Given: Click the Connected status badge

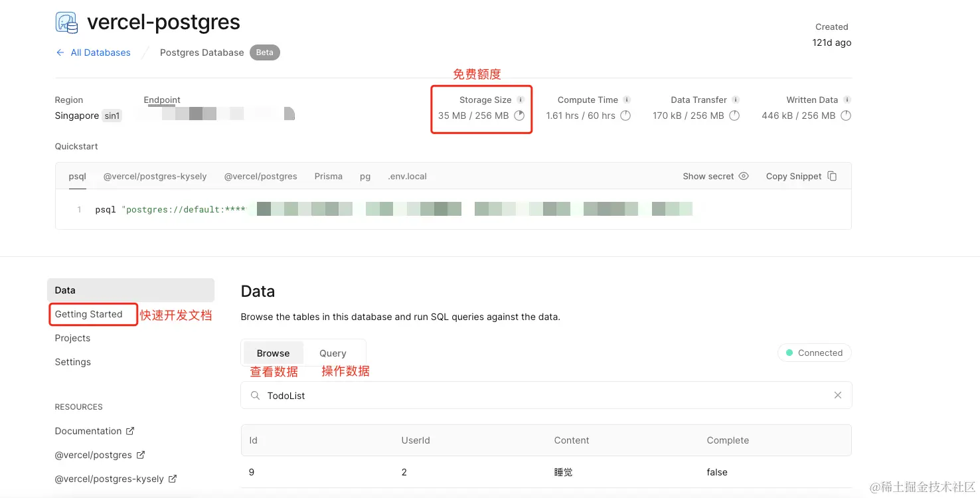Looking at the screenshot, I should click(814, 353).
